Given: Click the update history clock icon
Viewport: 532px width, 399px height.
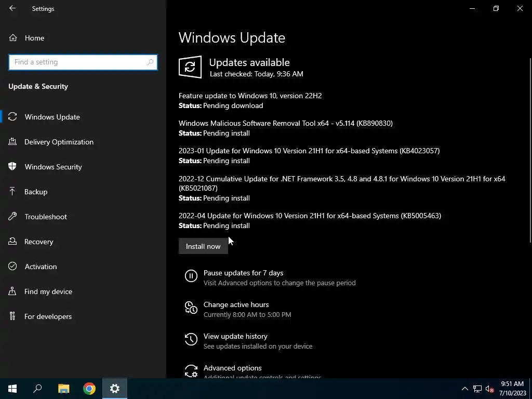Looking at the screenshot, I should pyautogui.click(x=191, y=339).
